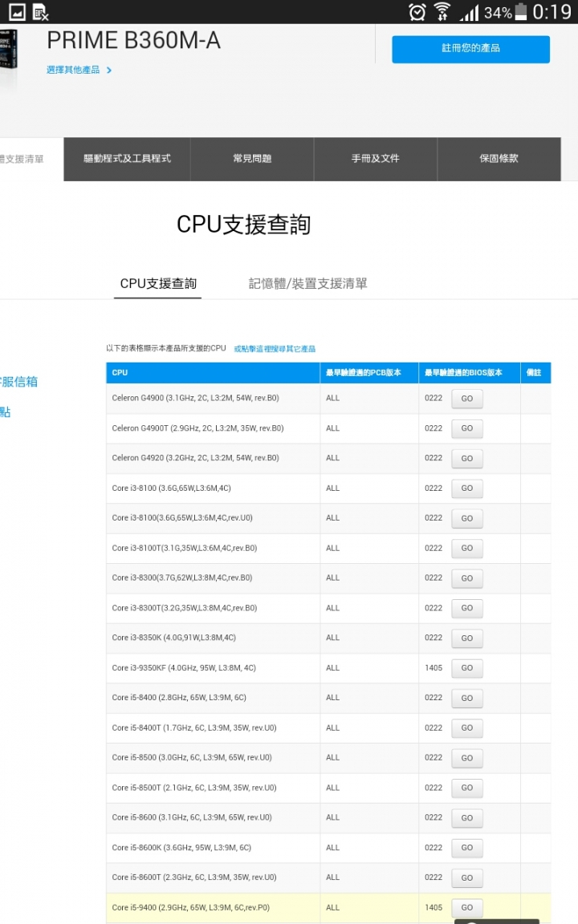Select BIOS version 1405 in i5-9400 row
The width and height of the screenshot is (578, 924).
click(x=433, y=908)
